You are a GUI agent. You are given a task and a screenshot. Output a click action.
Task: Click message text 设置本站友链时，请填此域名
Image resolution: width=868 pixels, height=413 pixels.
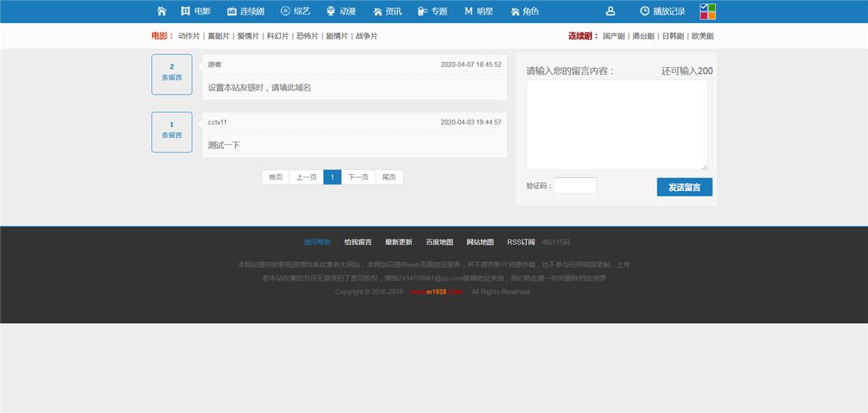[259, 88]
